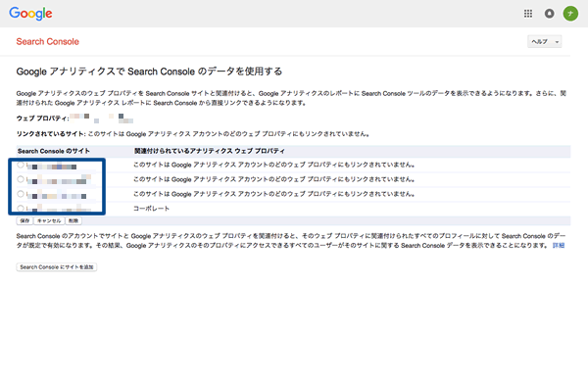588x382 pixels.
Task: Expand the ヘルプ help dropdown
Action: 545,41
